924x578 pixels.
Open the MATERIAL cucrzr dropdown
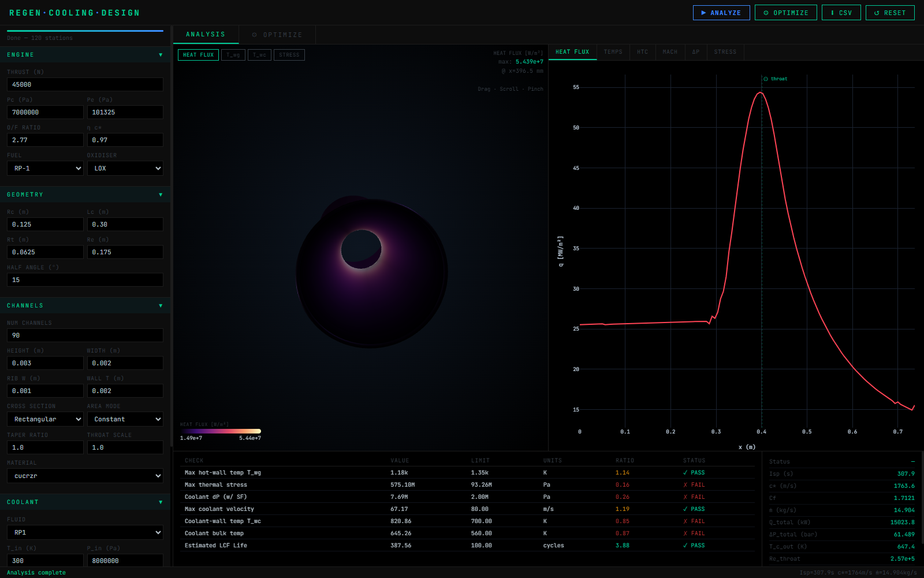click(x=85, y=476)
